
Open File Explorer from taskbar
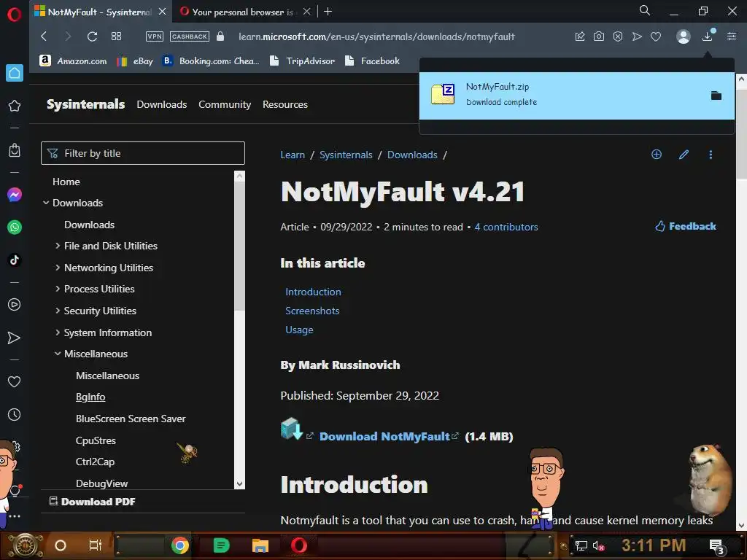coord(260,545)
